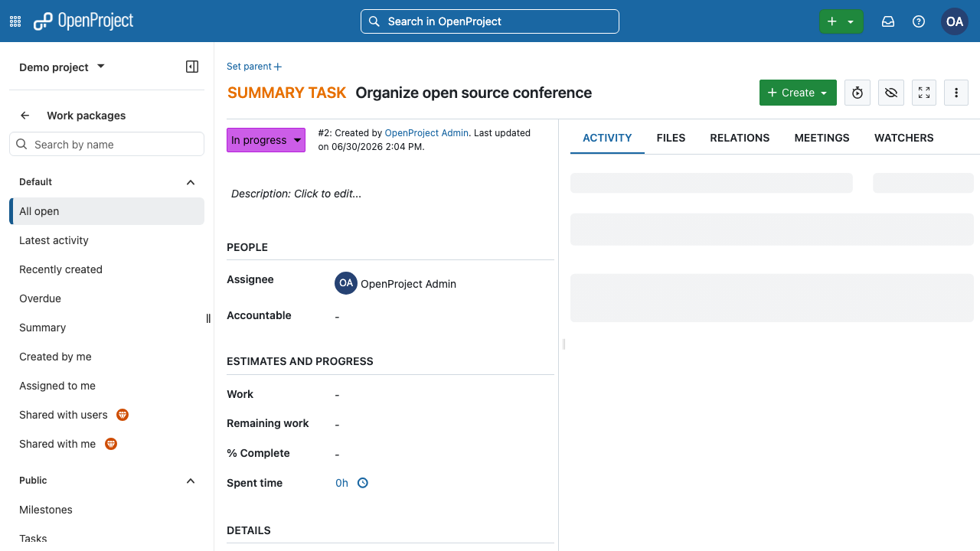Enter fullscreen view of work package
The height and width of the screenshot is (551, 980).
coord(924,93)
